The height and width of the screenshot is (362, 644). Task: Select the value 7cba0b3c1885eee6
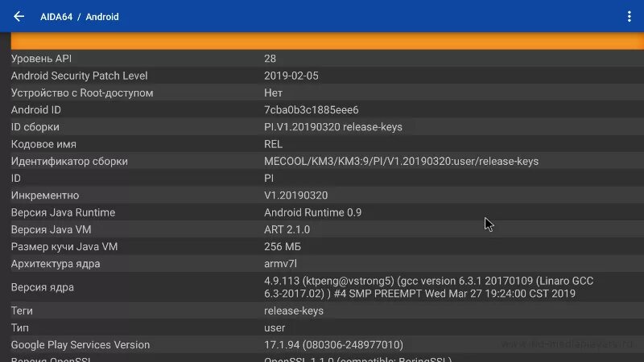(312, 110)
